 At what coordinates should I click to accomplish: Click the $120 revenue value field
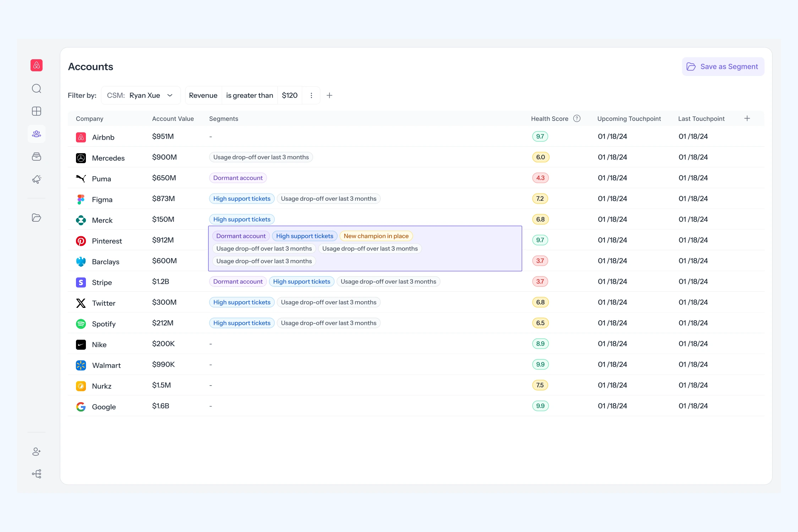[290, 95]
